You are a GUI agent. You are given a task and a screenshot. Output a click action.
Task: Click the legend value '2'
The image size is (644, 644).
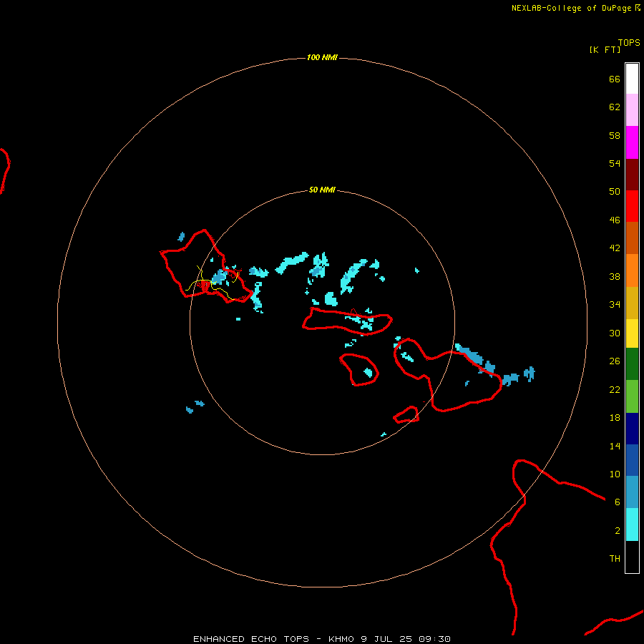(x=618, y=531)
